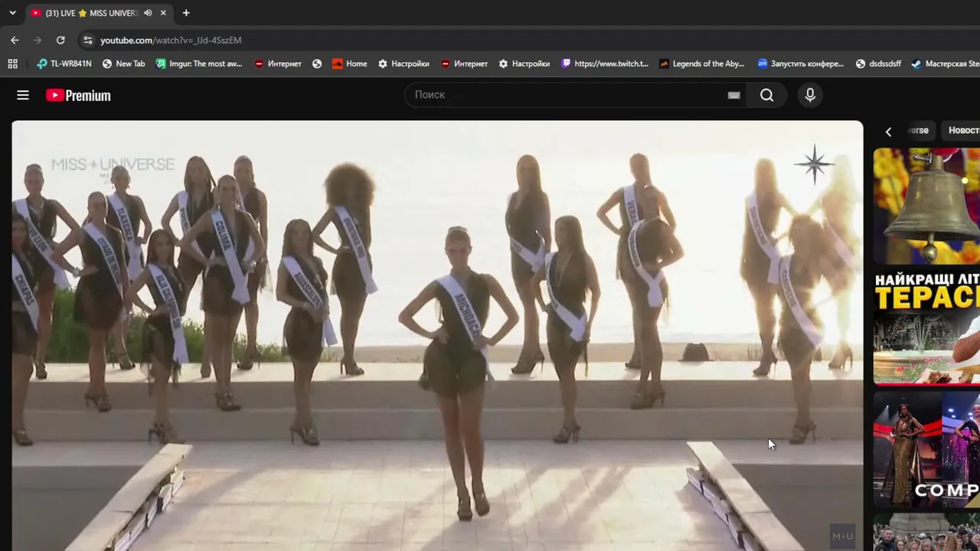Open the НАЙКРАЩІ ЛІТНІ ТЕРАСИ video thumbnail
This screenshot has width=980, height=551.
(x=926, y=327)
